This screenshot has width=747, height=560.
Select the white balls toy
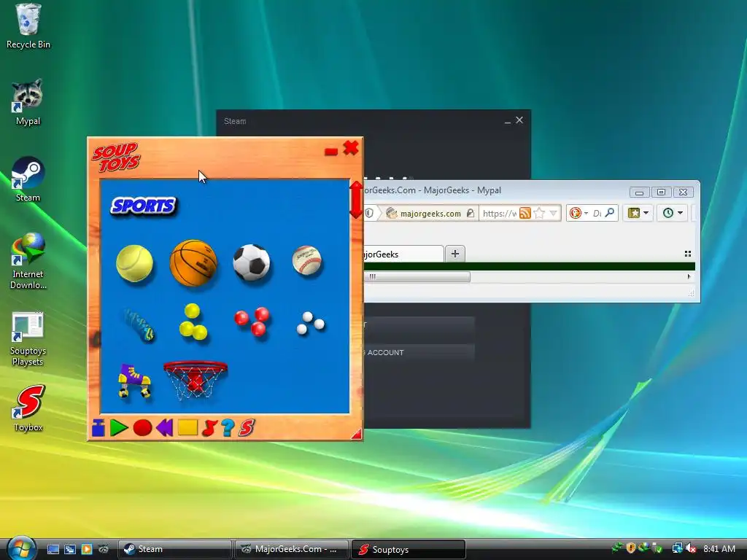(x=310, y=323)
